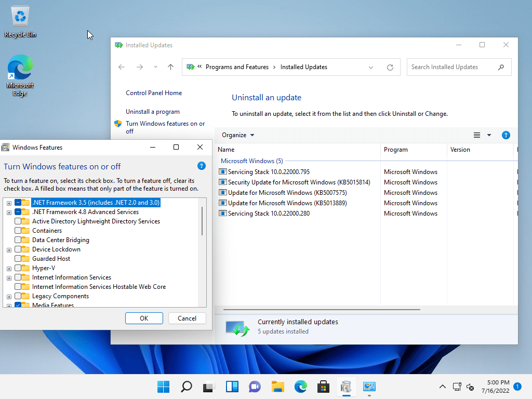This screenshot has width=532, height=399.
Task: Select Servicing Stack 10.0.22000.280 update
Action: (269, 214)
